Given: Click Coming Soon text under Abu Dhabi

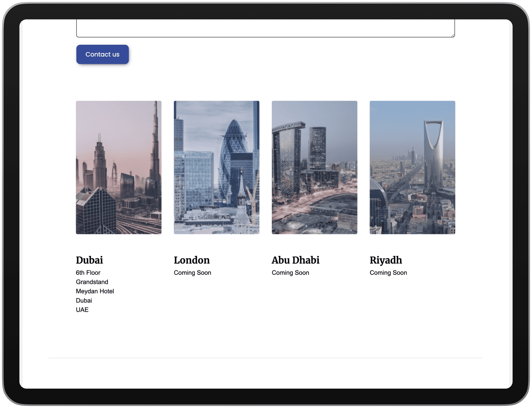Looking at the screenshot, I should 290,273.
